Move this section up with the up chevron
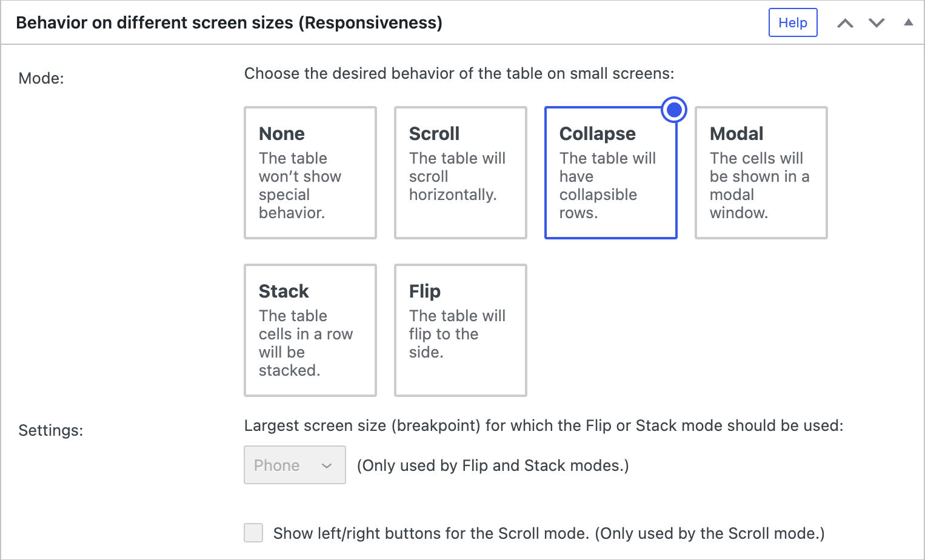 pyautogui.click(x=845, y=22)
